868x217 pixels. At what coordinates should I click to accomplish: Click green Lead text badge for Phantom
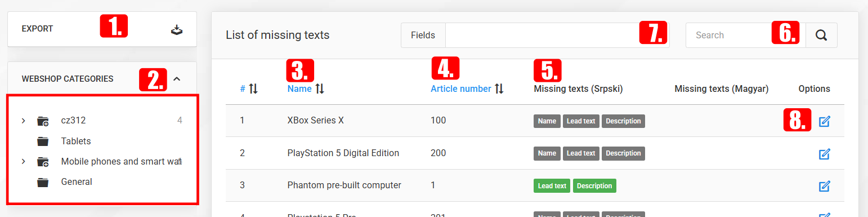(x=552, y=185)
